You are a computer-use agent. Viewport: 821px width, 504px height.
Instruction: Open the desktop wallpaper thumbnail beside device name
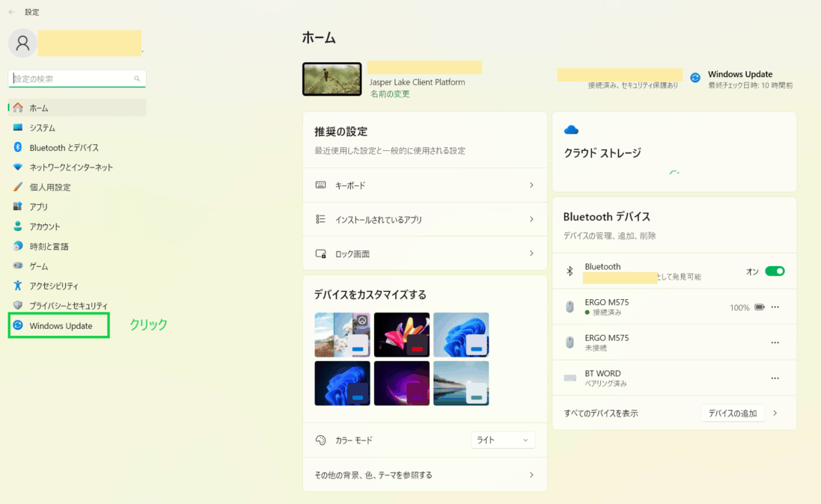(332, 79)
